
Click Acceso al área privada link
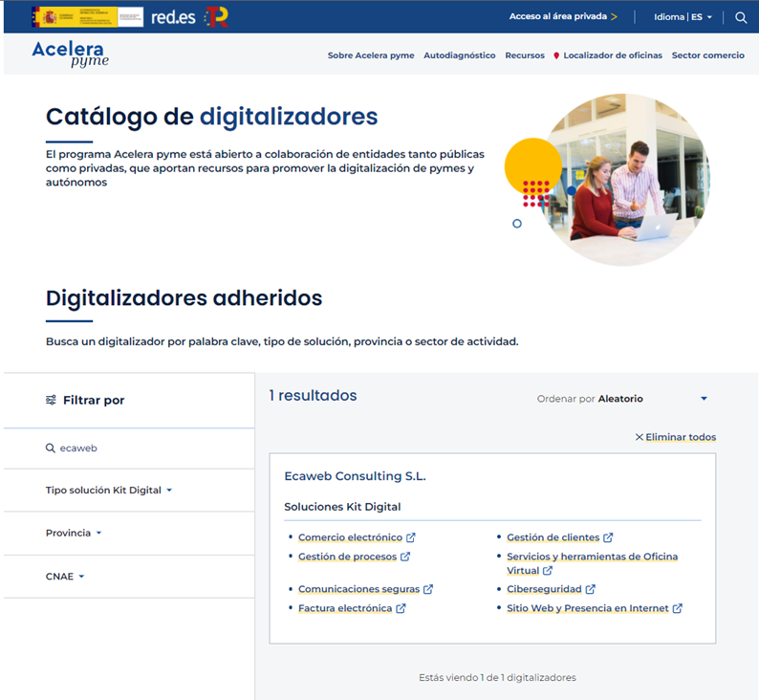557,16
